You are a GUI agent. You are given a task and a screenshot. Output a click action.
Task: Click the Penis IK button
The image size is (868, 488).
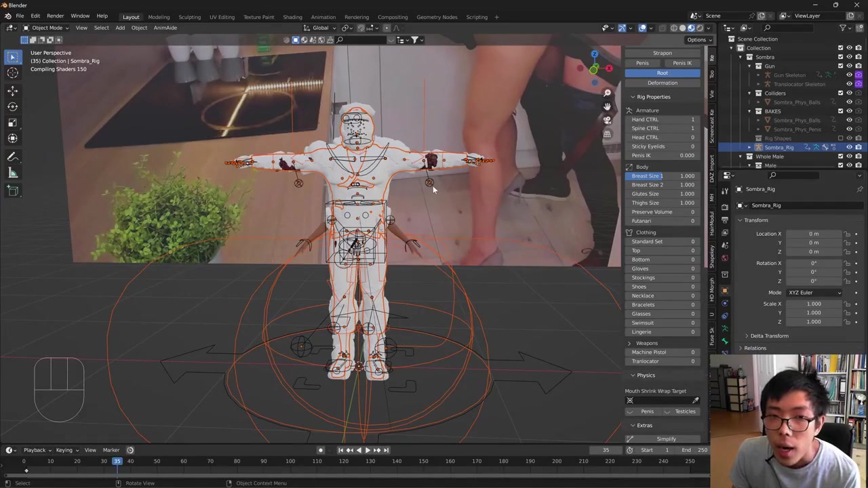click(x=682, y=63)
